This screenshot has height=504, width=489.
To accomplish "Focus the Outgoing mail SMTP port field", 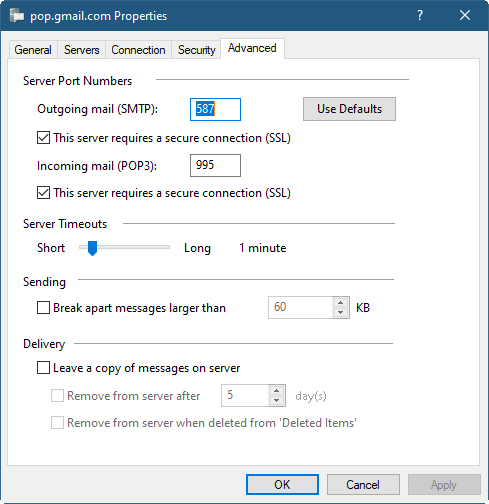I will point(215,109).
